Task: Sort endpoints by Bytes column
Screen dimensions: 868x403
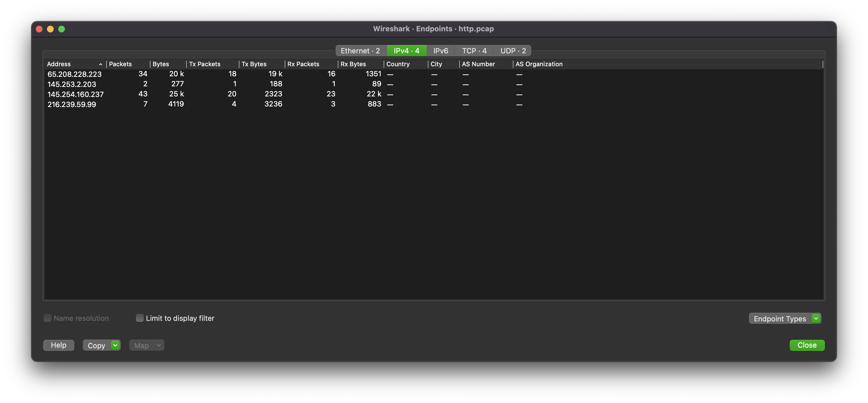Action: point(161,64)
